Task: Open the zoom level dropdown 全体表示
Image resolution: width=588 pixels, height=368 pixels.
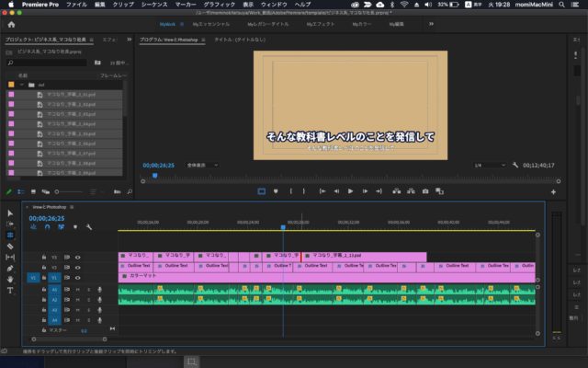Action: pyautogui.click(x=201, y=165)
